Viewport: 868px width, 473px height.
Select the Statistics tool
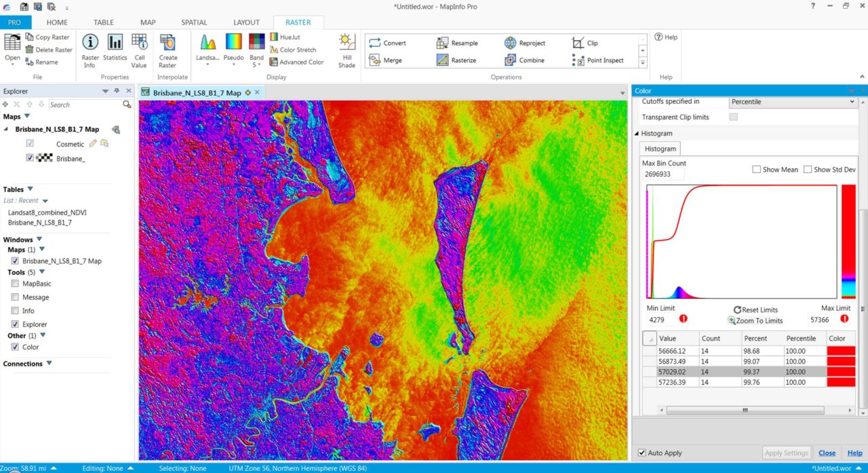tap(115, 49)
